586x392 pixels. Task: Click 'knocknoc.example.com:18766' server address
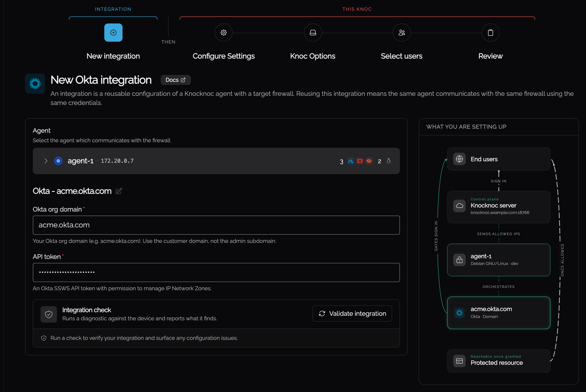pos(500,212)
